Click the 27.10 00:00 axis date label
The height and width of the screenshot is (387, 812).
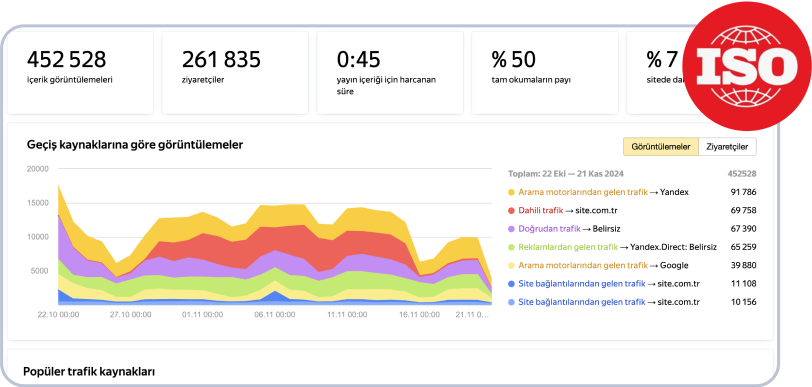tap(130, 314)
